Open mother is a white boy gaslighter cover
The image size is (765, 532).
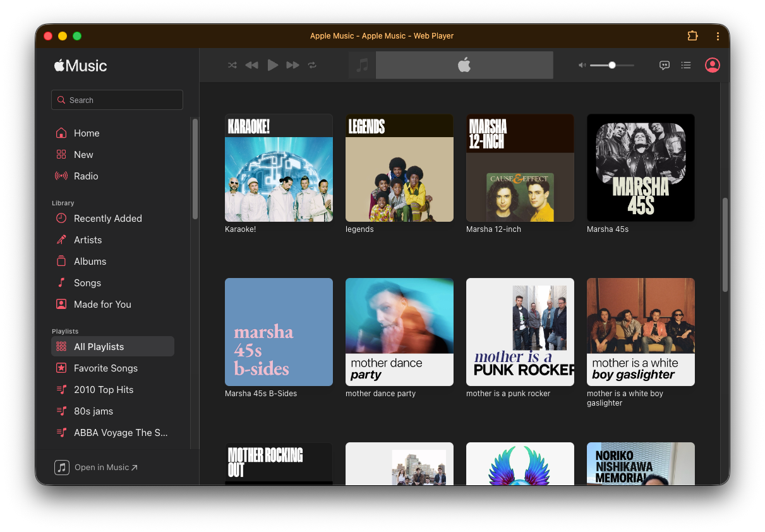click(x=641, y=332)
